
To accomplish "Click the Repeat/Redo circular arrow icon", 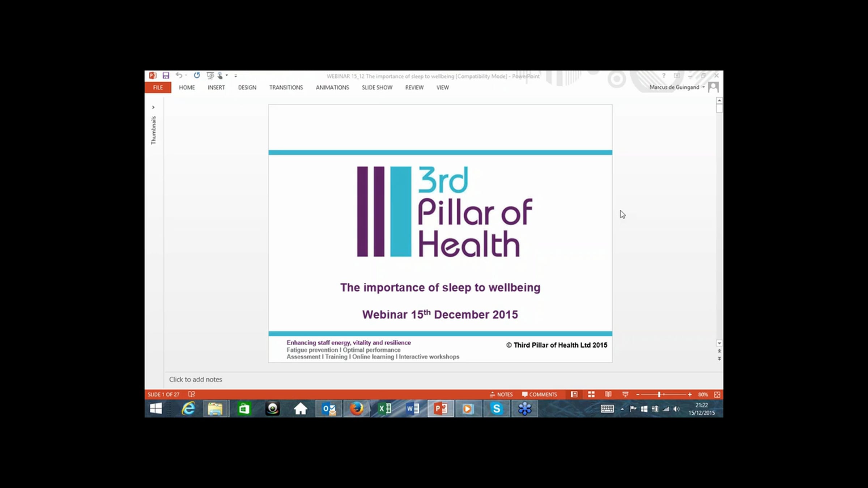I will point(197,75).
